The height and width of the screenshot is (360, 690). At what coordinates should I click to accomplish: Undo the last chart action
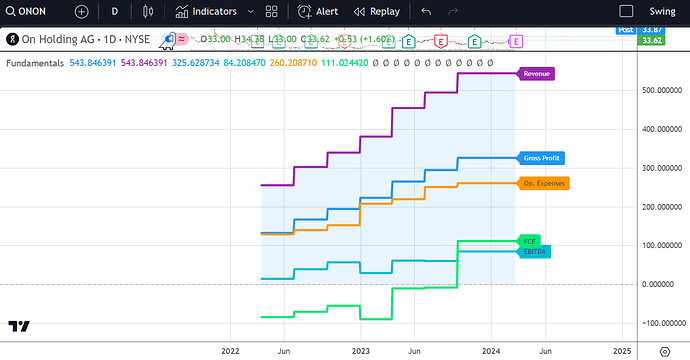click(x=426, y=11)
